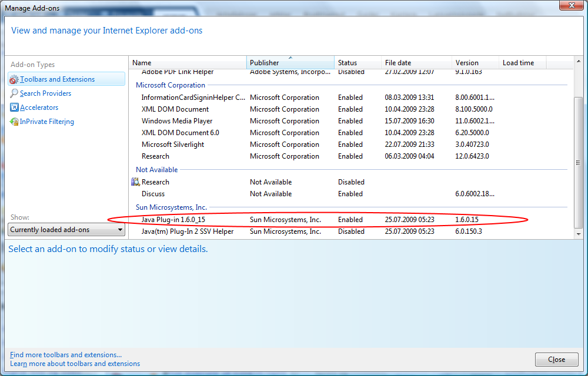Click version 6.0.150.3 of Java SSV Helper
The image size is (588, 376).
pos(469,231)
